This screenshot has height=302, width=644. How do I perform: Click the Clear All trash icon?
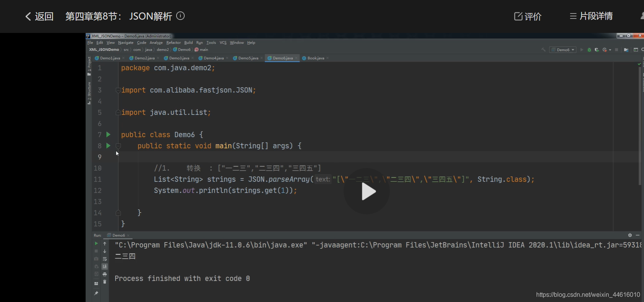tap(105, 282)
